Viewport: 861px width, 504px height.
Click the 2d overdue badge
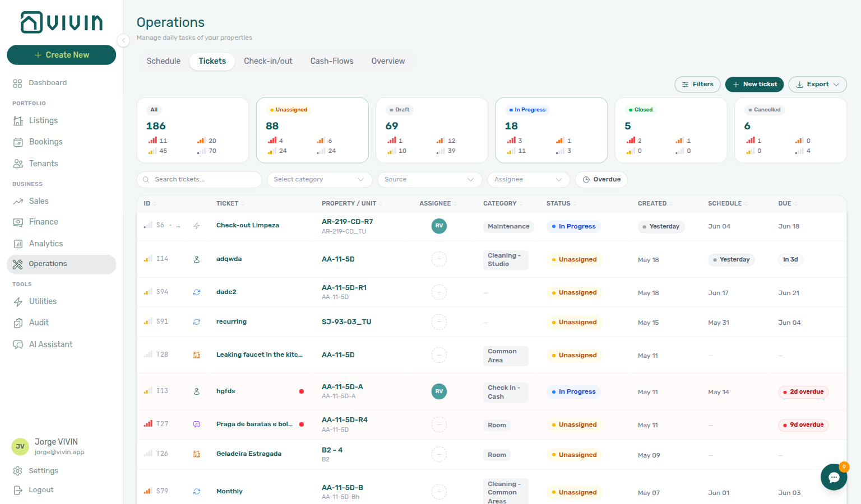coord(803,392)
